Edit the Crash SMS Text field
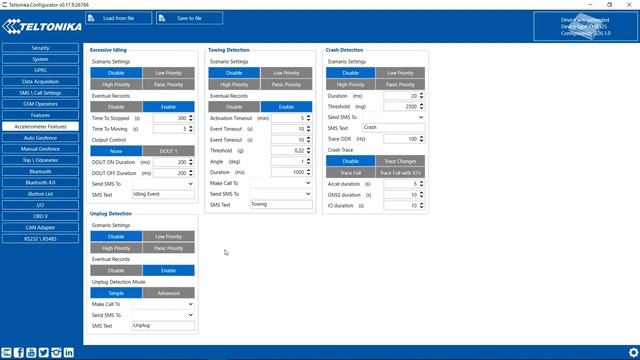 393,127
